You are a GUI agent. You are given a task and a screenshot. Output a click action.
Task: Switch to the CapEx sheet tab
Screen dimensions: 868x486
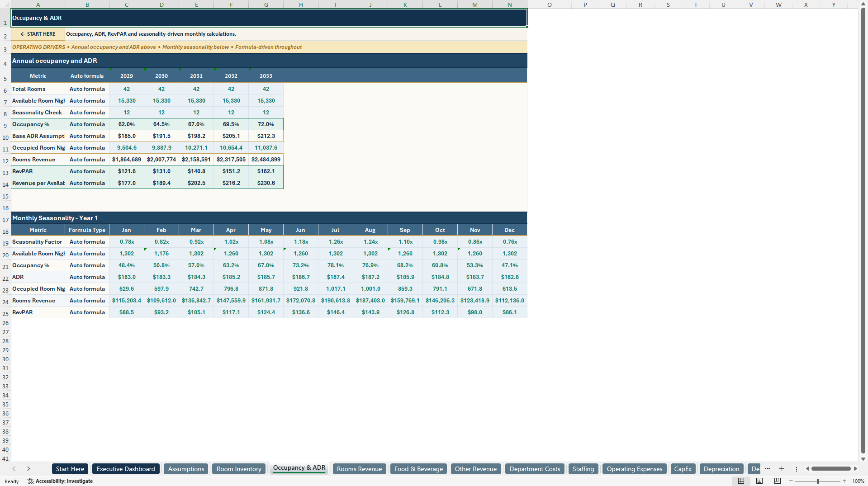coord(683,469)
